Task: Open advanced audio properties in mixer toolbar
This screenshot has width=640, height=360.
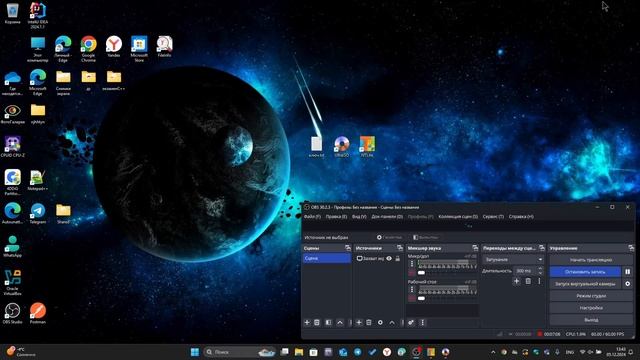Action: (x=411, y=322)
